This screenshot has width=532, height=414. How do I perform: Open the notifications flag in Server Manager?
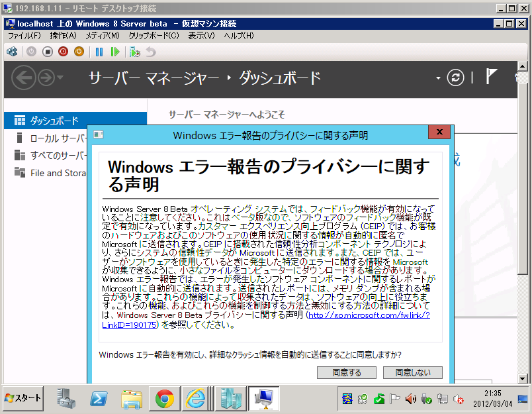pyautogui.click(x=491, y=77)
